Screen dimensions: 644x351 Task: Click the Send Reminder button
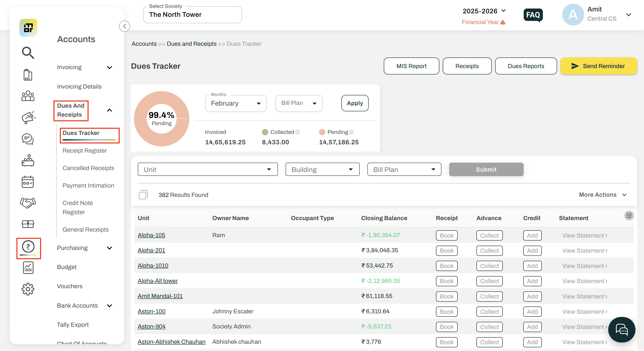tap(598, 66)
